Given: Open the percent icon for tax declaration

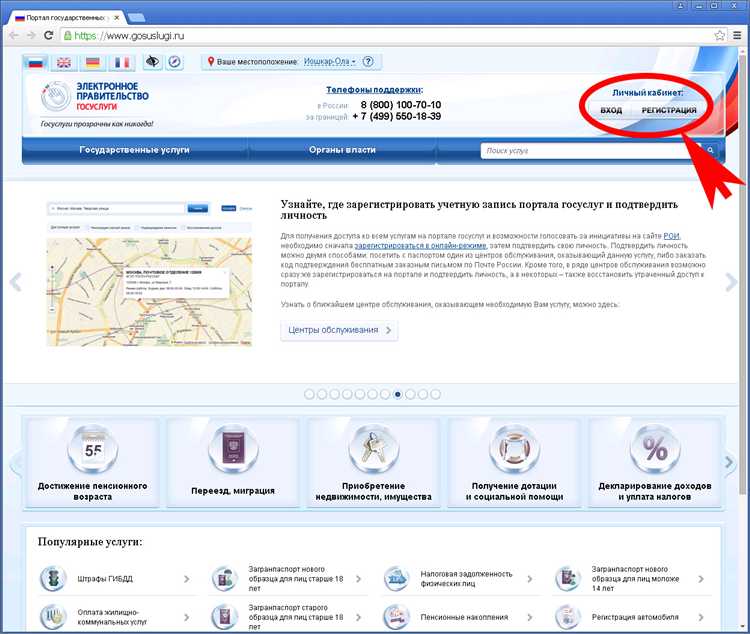Looking at the screenshot, I should click(655, 451).
